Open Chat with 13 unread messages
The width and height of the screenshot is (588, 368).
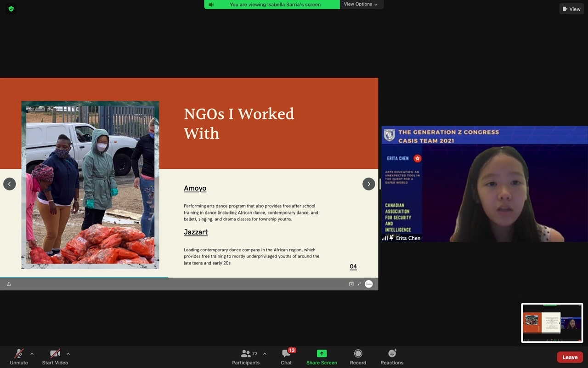286,354
